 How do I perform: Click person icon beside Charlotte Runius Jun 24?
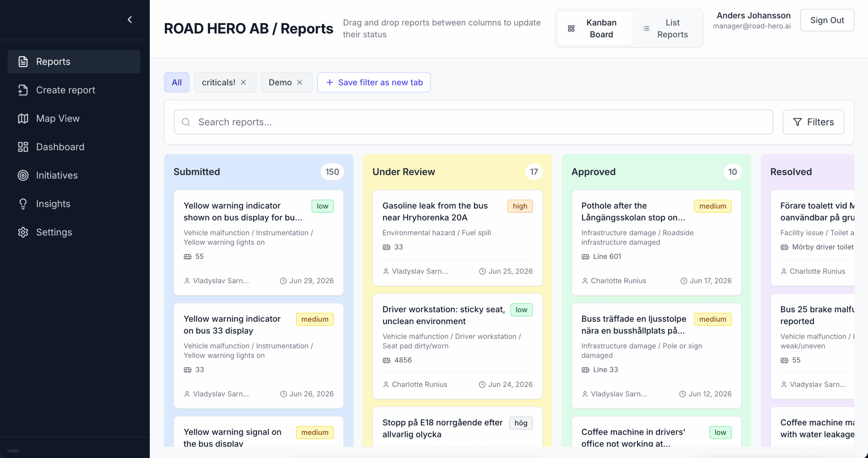pyautogui.click(x=386, y=385)
